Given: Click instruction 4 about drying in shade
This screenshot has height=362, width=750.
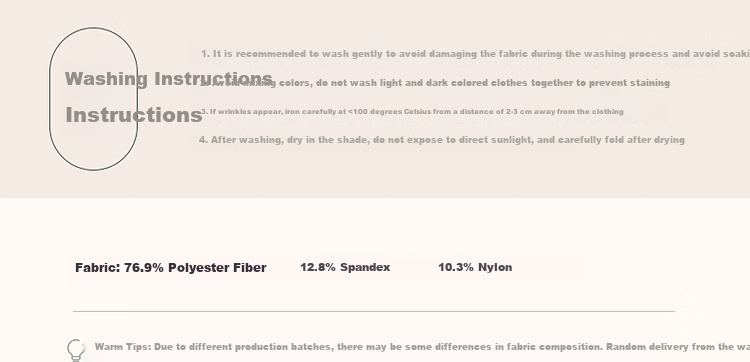Looking at the screenshot, I should point(442,140).
